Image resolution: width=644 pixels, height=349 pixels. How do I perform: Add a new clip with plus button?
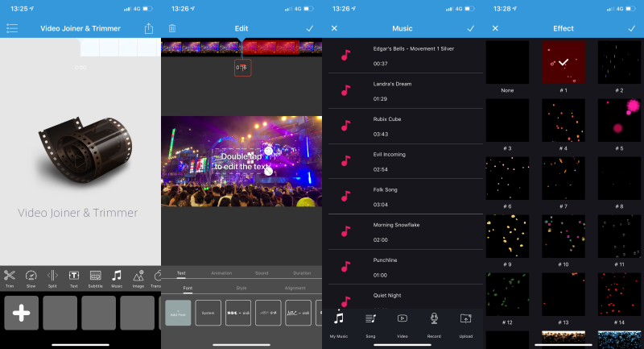(x=21, y=313)
